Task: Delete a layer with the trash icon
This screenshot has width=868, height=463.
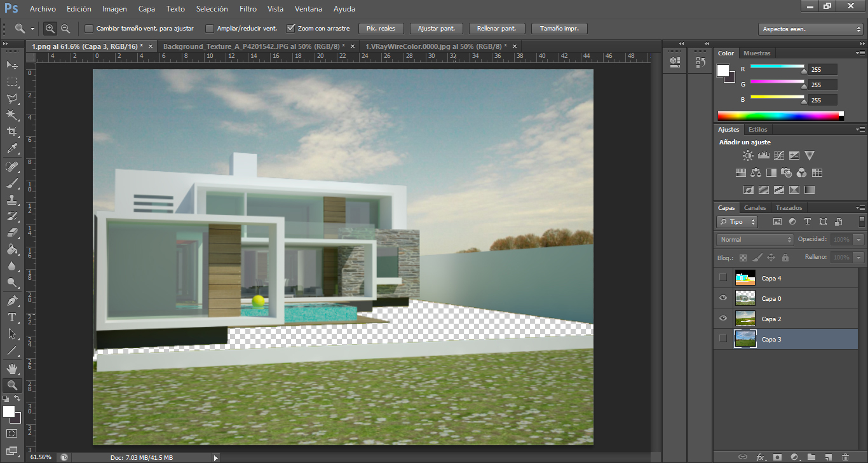Action: pyautogui.click(x=845, y=457)
